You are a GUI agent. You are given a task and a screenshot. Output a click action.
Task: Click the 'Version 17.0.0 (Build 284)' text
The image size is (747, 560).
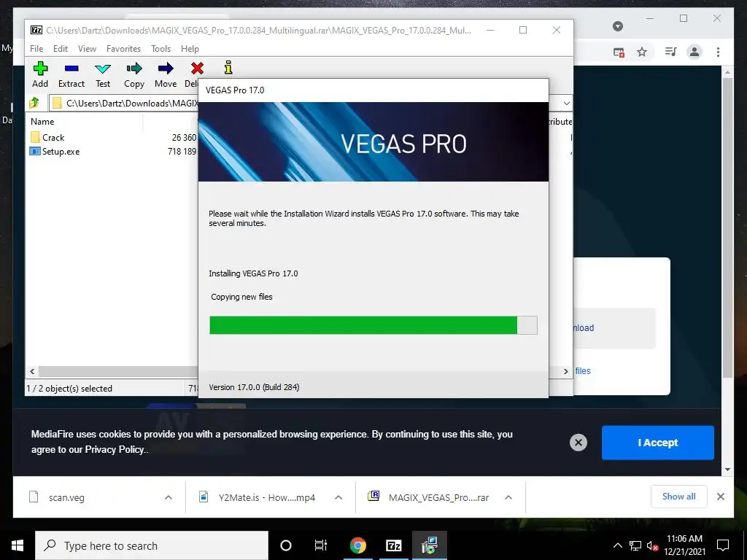coord(254,387)
